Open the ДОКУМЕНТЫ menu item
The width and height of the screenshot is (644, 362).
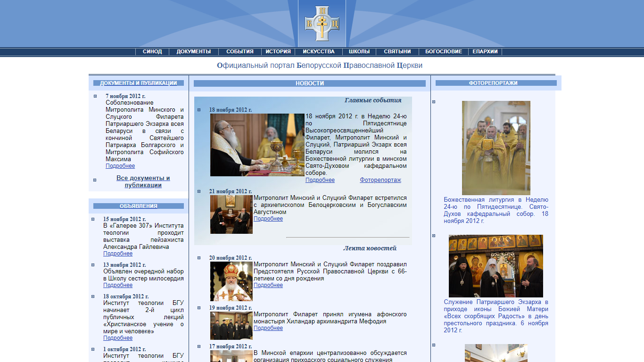[x=194, y=52]
